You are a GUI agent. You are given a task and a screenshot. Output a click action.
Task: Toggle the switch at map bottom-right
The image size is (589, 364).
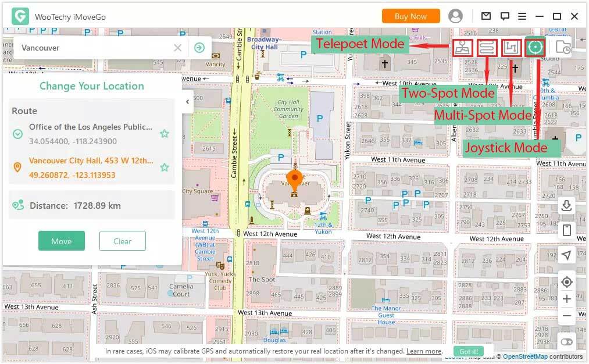[566, 342]
